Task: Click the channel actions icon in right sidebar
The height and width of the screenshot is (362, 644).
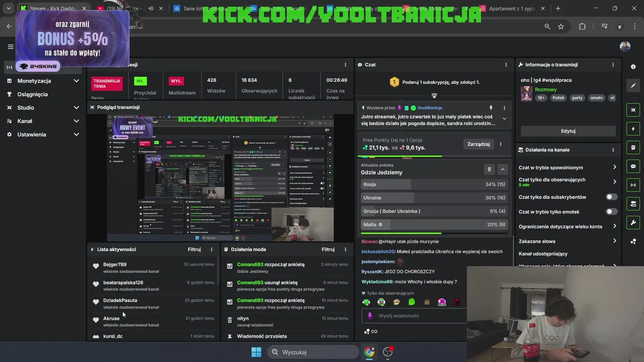Action: 633,204
